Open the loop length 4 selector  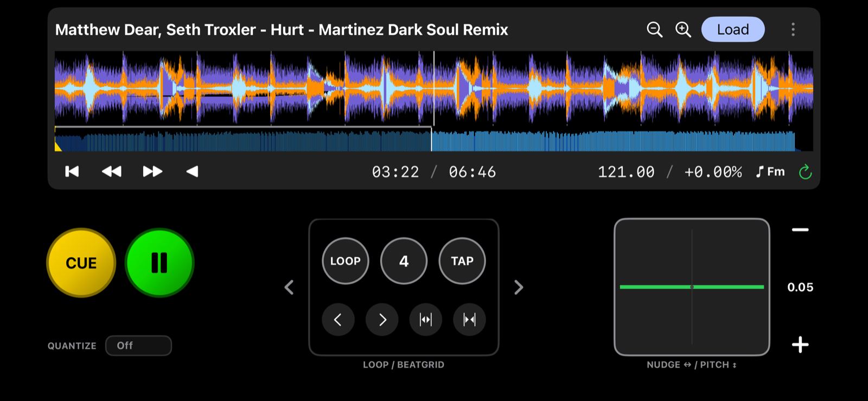pyautogui.click(x=404, y=261)
